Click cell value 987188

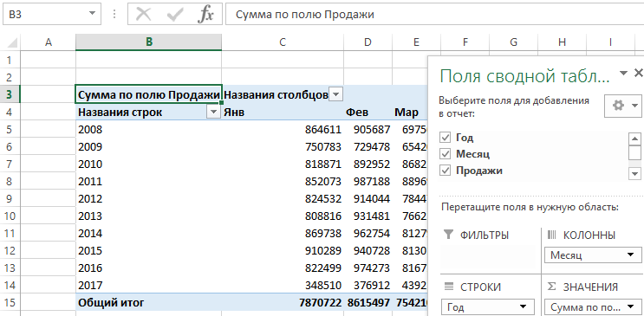click(368, 182)
